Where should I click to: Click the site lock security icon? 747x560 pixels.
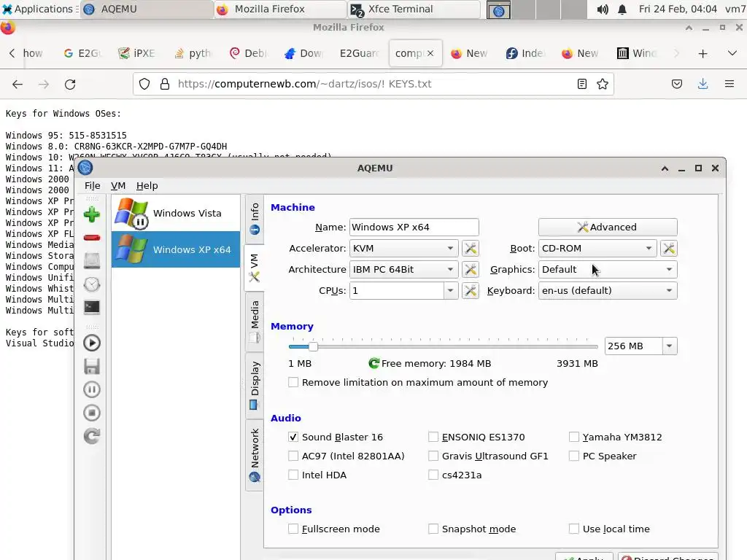tap(165, 85)
